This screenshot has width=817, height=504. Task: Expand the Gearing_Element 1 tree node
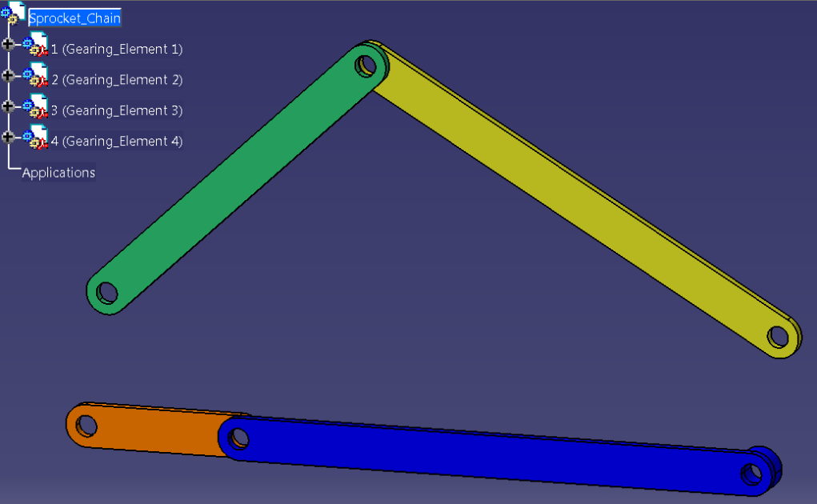(x=6, y=44)
